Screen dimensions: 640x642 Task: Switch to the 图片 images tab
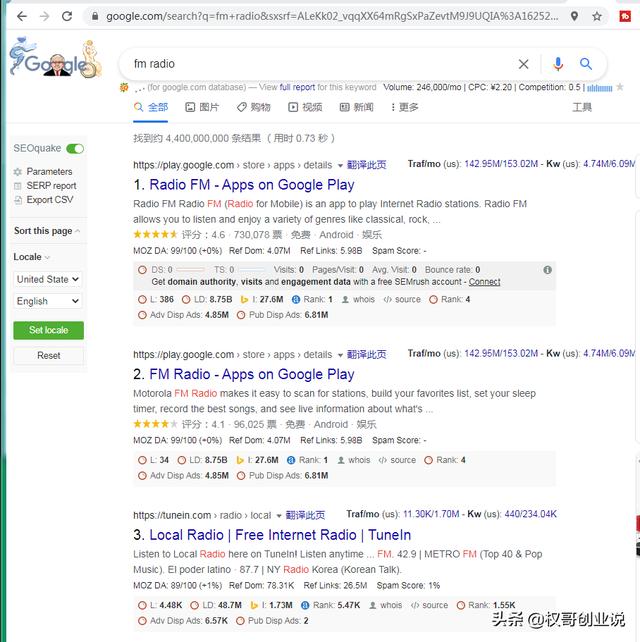coord(202,107)
